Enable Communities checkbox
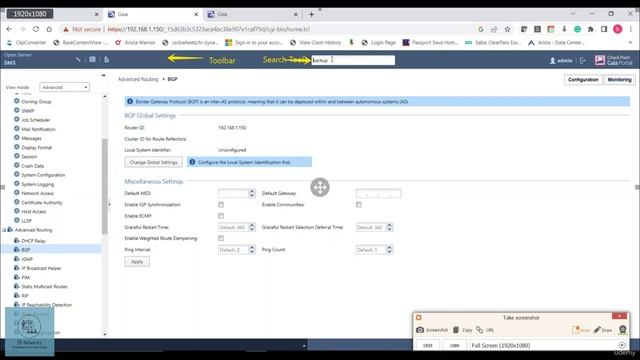This screenshot has height=360, width=640. (x=358, y=204)
